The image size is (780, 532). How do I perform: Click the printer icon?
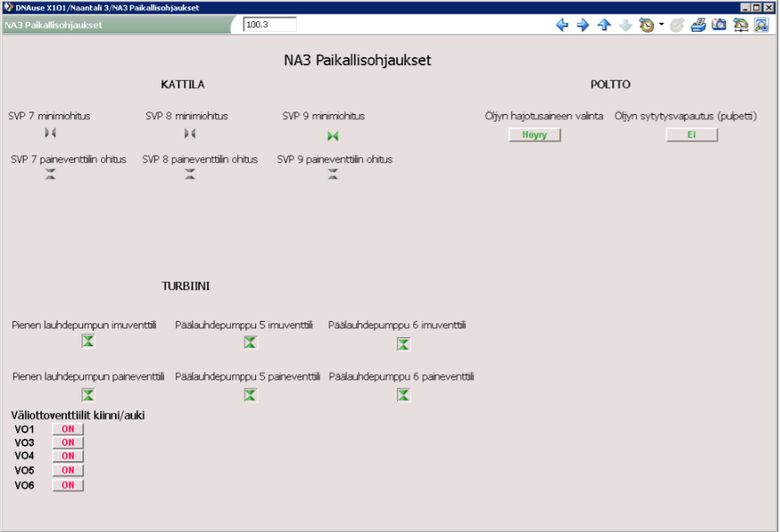(x=698, y=25)
